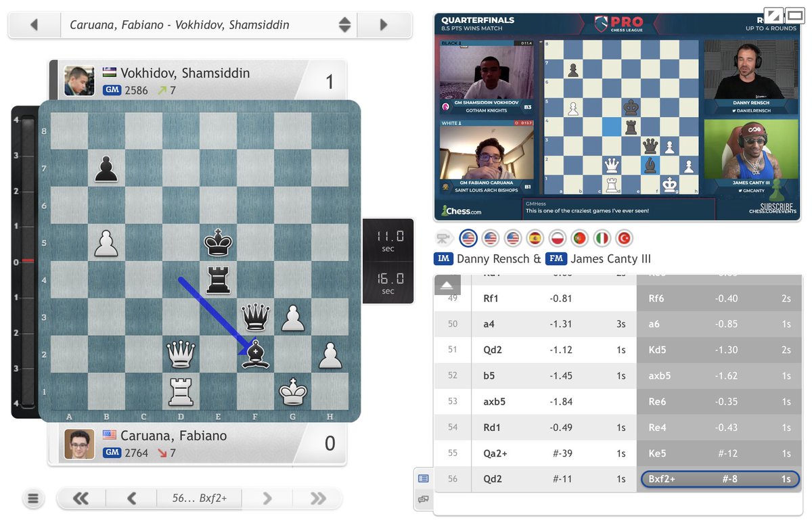
Task: Open the hamburger menu below the board
Action: tap(33, 499)
